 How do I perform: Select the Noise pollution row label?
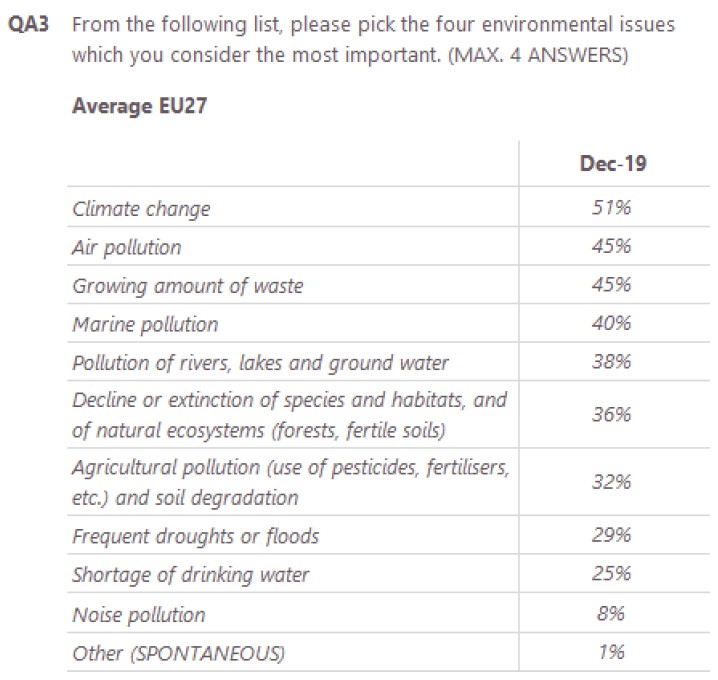click(138, 614)
